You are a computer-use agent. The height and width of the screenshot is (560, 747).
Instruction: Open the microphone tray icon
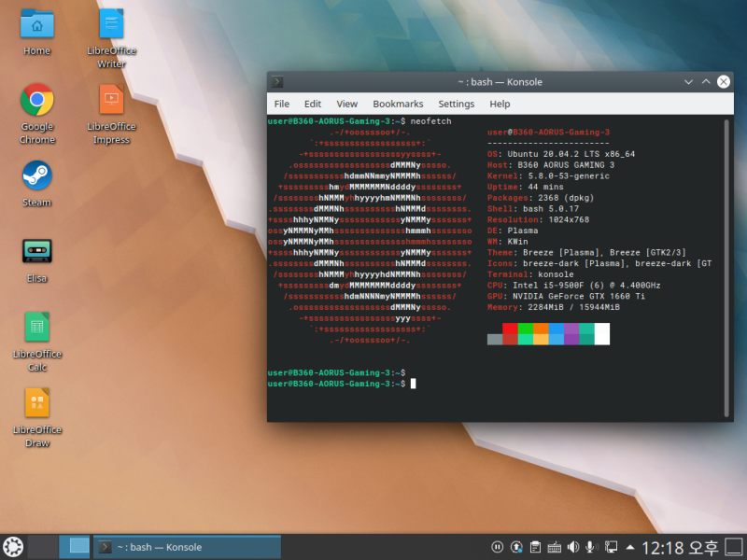591,547
